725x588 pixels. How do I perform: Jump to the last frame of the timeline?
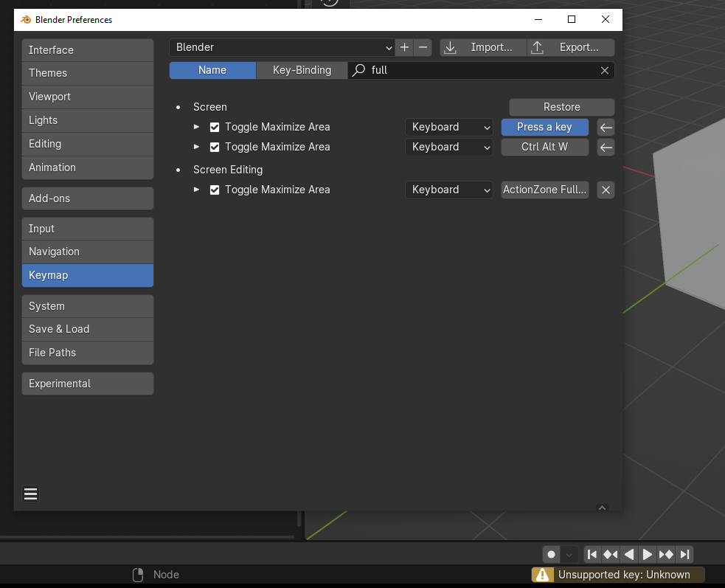coord(684,554)
